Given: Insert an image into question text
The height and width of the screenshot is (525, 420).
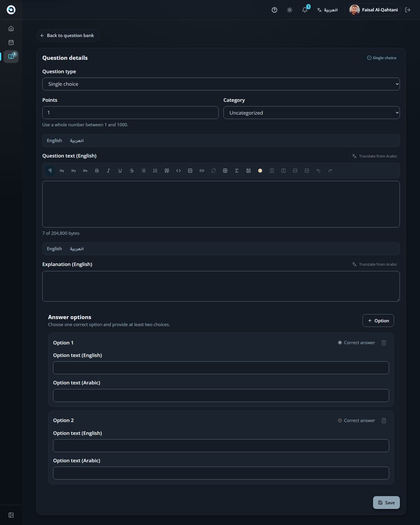Looking at the screenshot, I should [x=249, y=171].
